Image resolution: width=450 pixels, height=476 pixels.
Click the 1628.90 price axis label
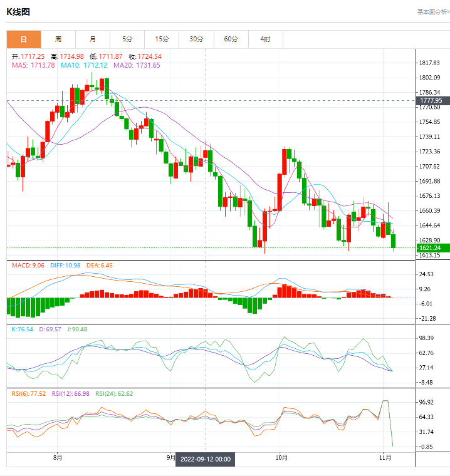tap(429, 240)
